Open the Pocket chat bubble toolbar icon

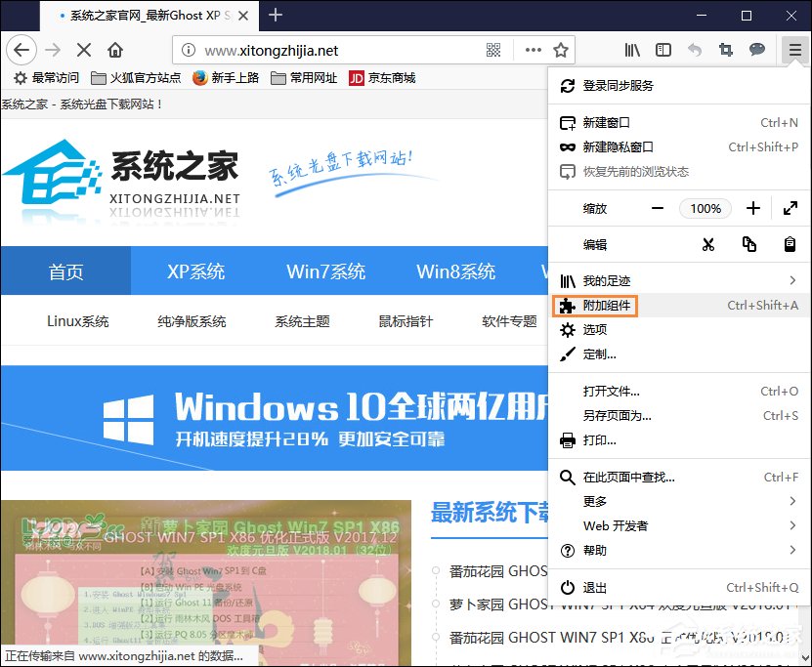click(x=757, y=50)
